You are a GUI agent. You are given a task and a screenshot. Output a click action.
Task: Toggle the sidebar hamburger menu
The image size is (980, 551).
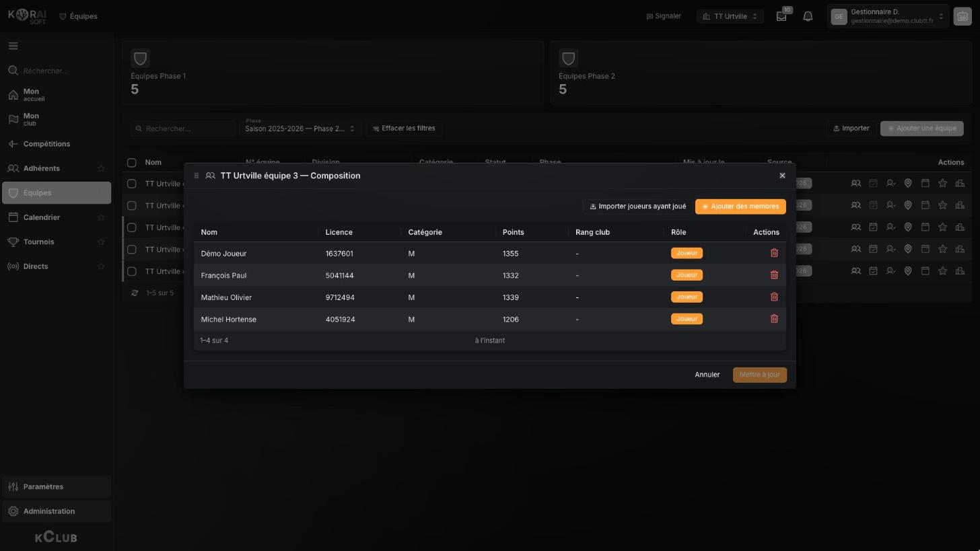(x=13, y=46)
